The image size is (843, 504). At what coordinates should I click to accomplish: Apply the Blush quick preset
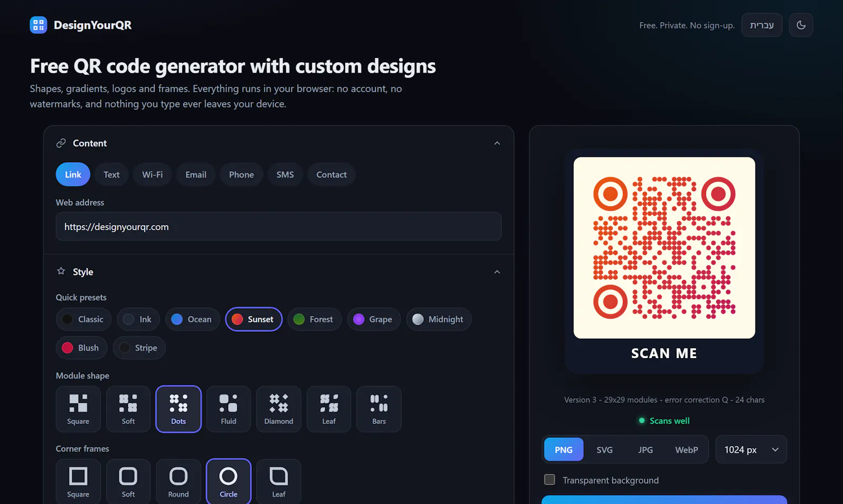pos(81,348)
